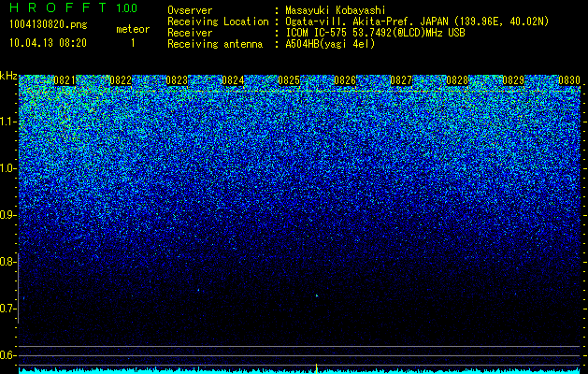
Task: Click the 0.9 kHz axis label
Action: 7,215
